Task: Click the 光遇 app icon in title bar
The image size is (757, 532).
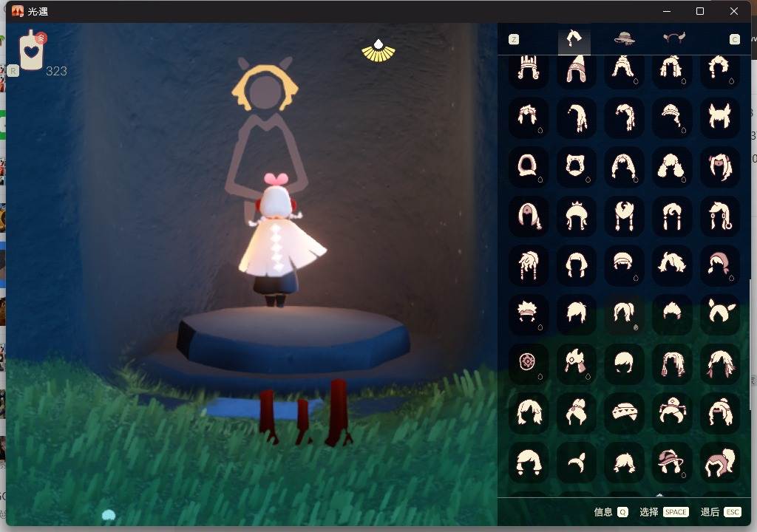Action: pyautogui.click(x=17, y=11)
